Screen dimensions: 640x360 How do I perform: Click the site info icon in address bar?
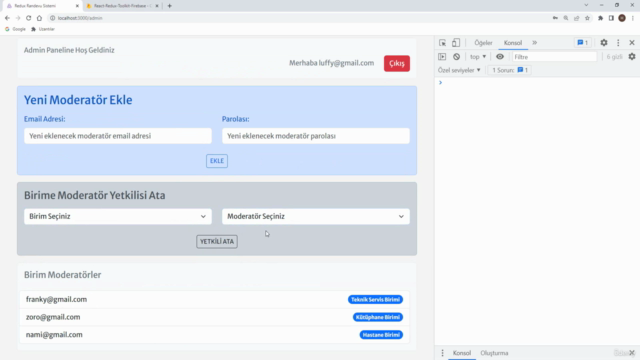(x=52, y=18)
